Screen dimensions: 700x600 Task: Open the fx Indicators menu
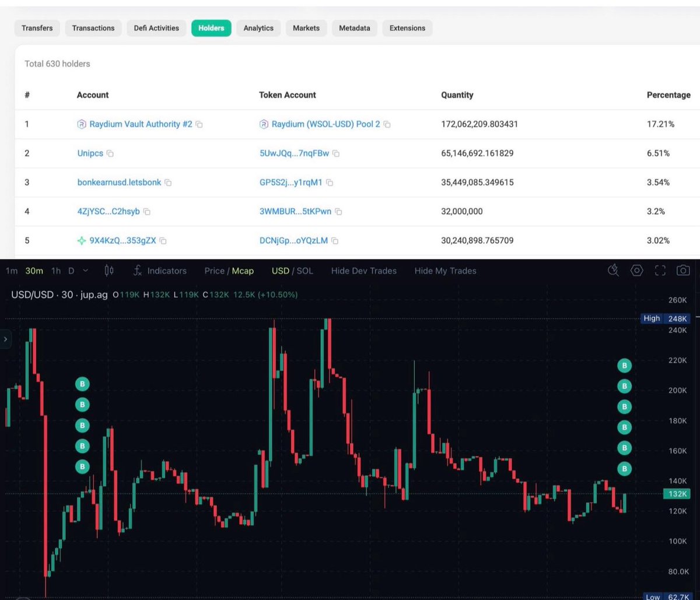[x=160, y=271]
